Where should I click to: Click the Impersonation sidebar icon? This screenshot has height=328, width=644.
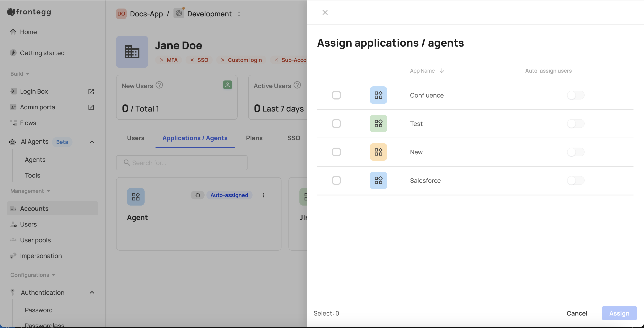(13, 255)
